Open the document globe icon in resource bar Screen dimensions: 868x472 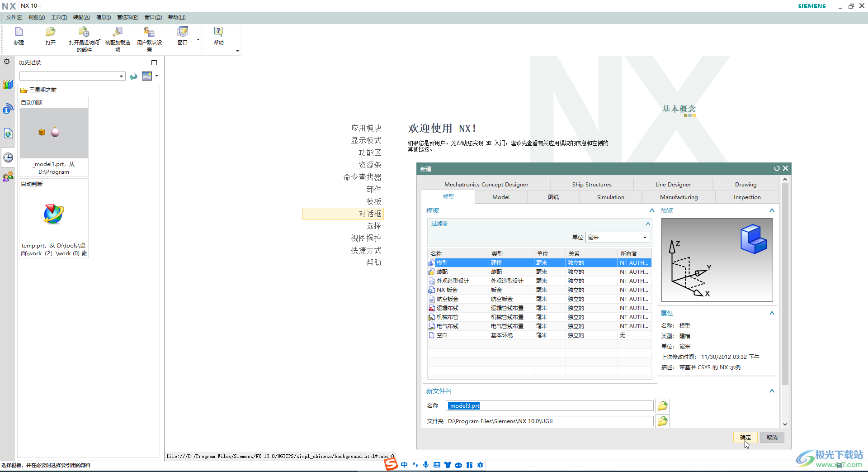point(8,133)
